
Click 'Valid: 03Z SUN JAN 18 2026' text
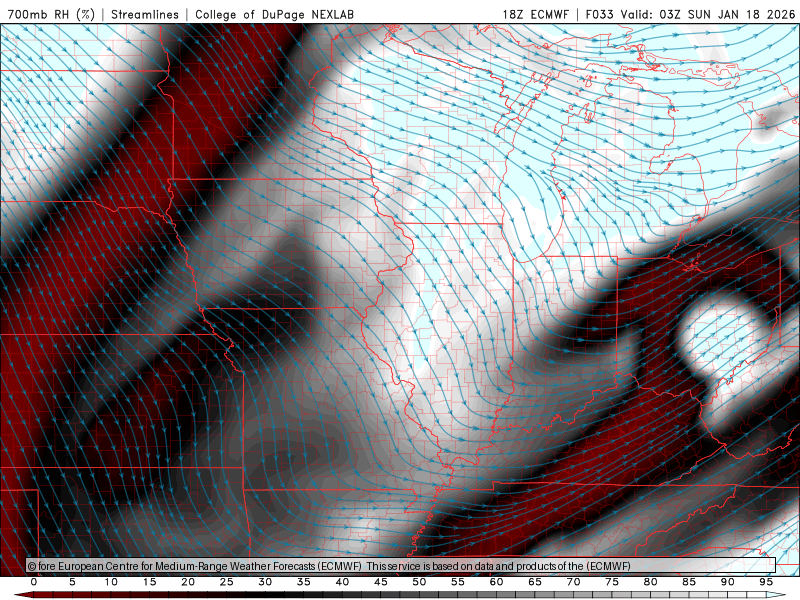coord(708,14)
